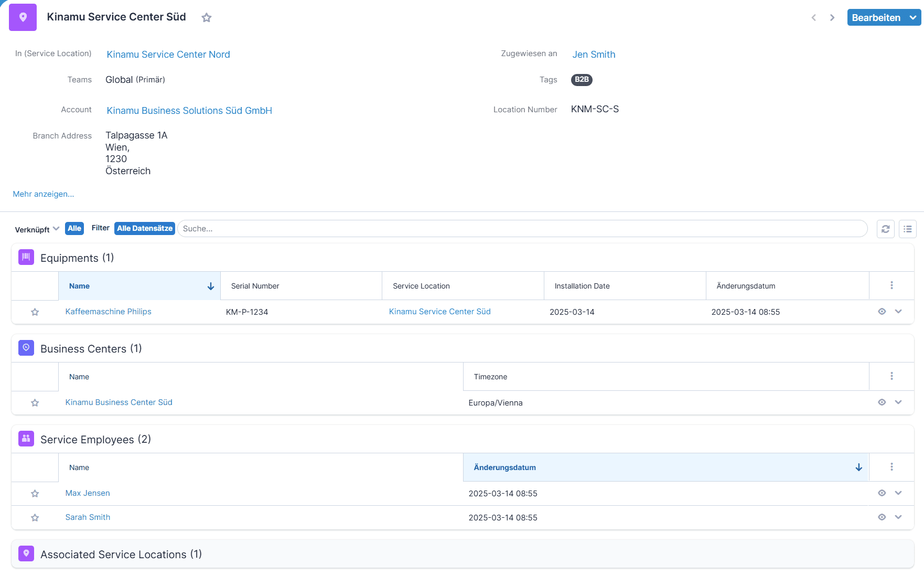Open Kinamu Business Solutions Süd GmbH account

(x=189, y=111)
